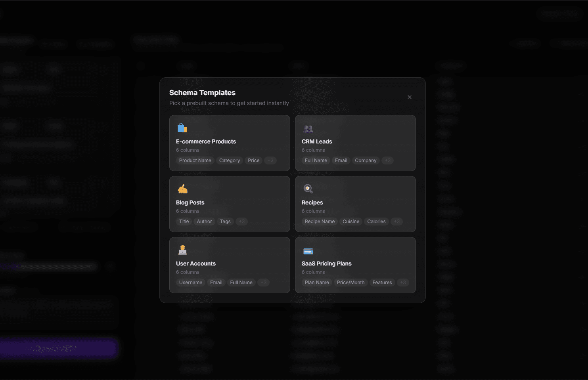Click the Recipes magnifying glass icon

308,189
